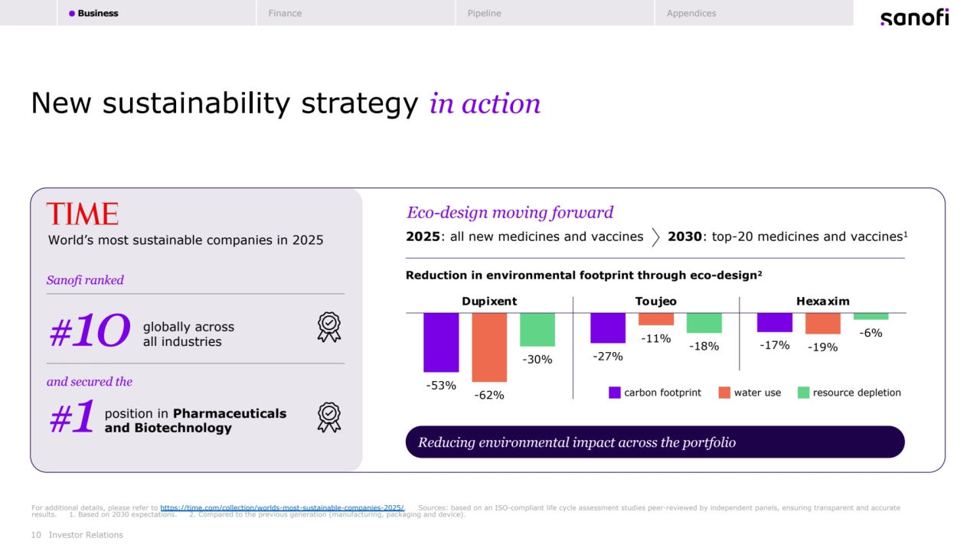Viewport: 980px width, 551px height.
Task: Select the Dupixent -53% carbon bar
Action: pyautogui.click(x=441, y=342)
